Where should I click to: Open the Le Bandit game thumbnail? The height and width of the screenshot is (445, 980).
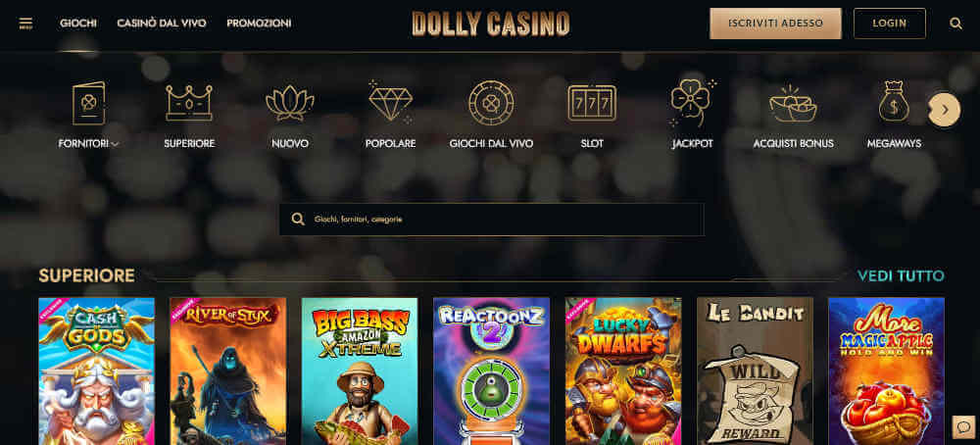pyautogui.click(x=755, y=371)
